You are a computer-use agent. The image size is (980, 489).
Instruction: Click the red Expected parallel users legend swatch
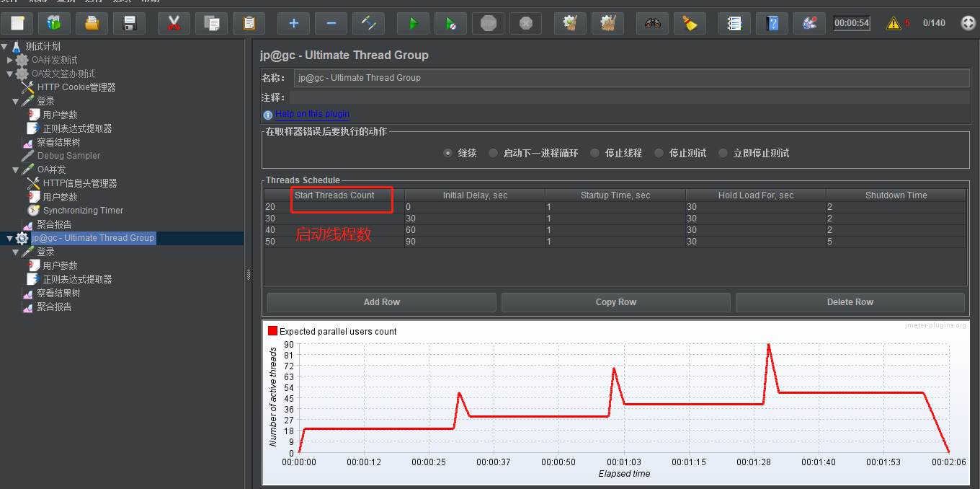pos(272,331)
